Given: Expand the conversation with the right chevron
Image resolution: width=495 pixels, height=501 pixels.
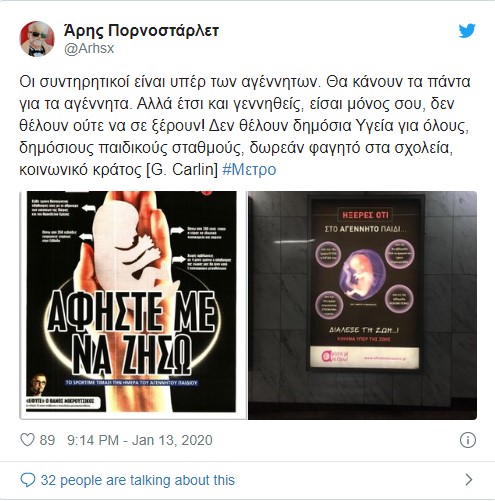Looking at the screenshot, I should pos(468,480).
